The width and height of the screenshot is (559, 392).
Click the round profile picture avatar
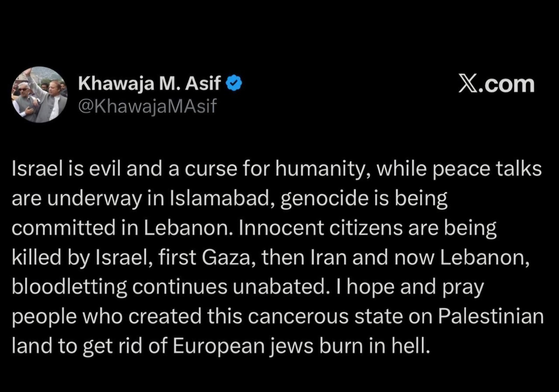[39, 95]
